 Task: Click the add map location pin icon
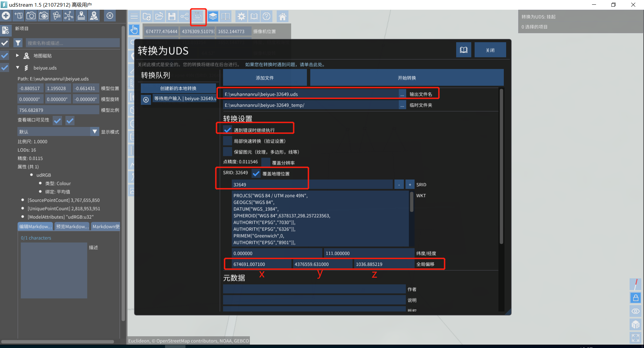point(94,16)
